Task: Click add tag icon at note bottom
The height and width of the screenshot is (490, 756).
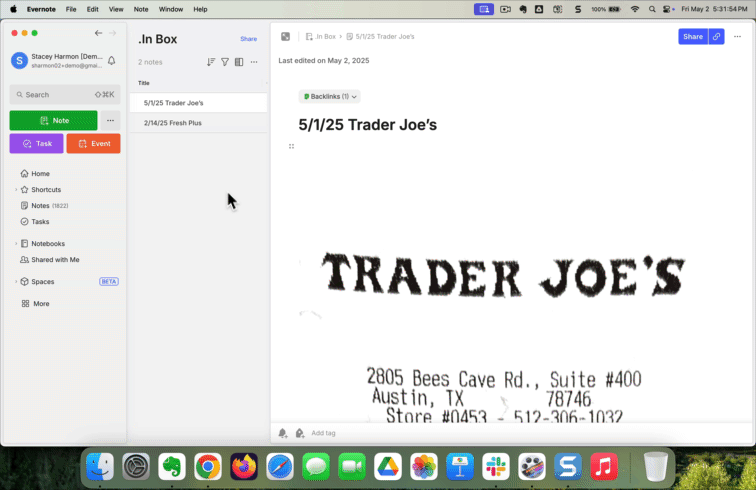Action: click(x=299, y=433)
